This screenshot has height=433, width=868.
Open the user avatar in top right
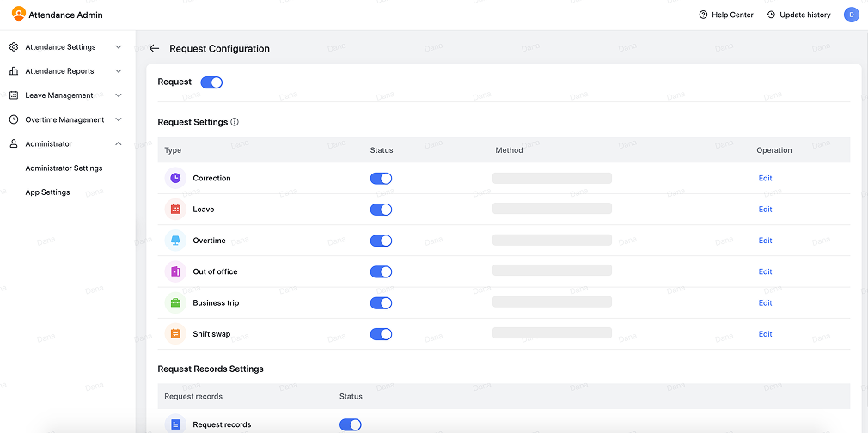[851, 15]
